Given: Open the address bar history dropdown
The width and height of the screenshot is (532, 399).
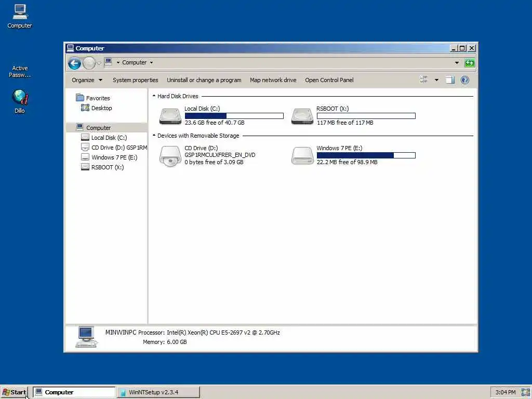Looking at the screenshot, I should [457, 63].
